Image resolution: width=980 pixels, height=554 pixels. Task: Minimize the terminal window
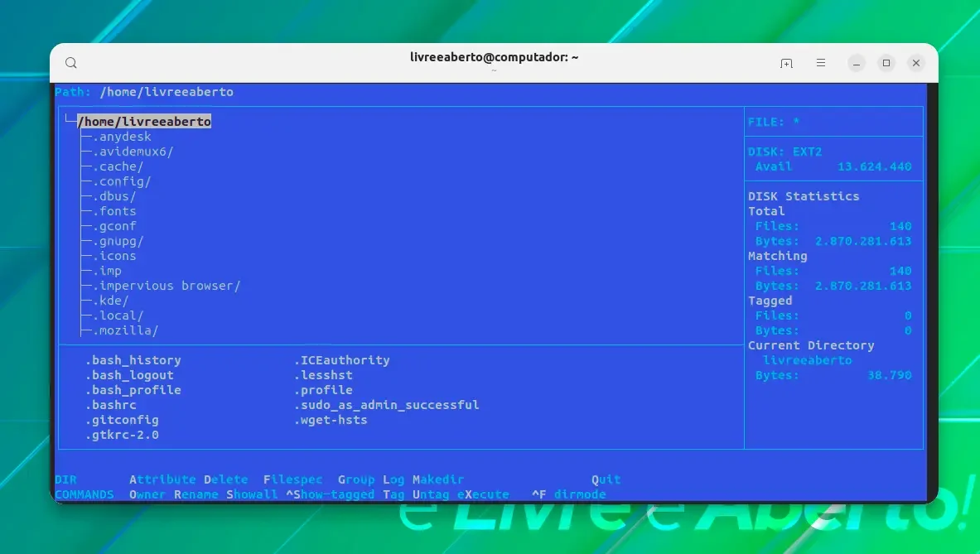(x=857, y=63)
